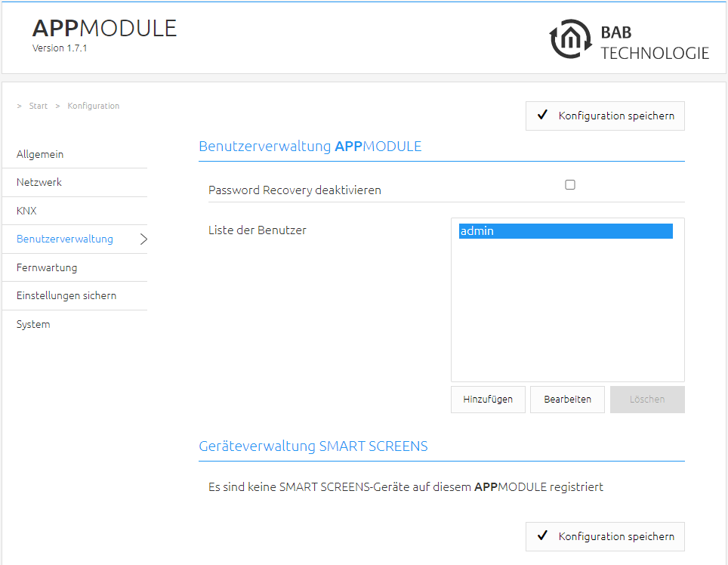The image size is (728, 565).
Task: Click the BAB Technologie house logo icon
Action: [x=571, y=39]
